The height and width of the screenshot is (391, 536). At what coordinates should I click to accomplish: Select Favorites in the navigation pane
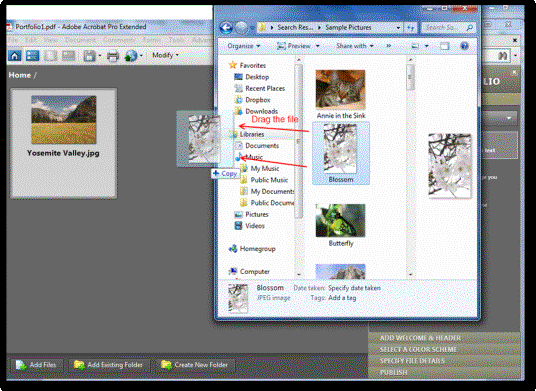coord(253,65)
